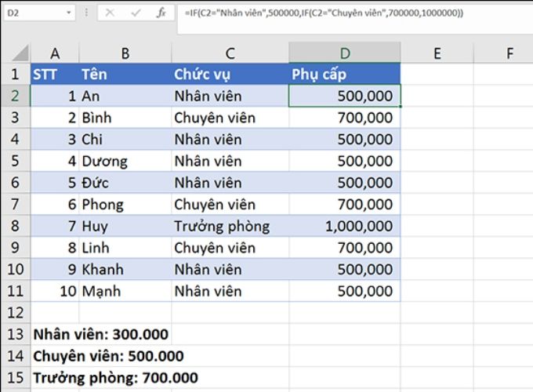
Task: Click the Select All corner triangle
Action: tap(15, 53)
